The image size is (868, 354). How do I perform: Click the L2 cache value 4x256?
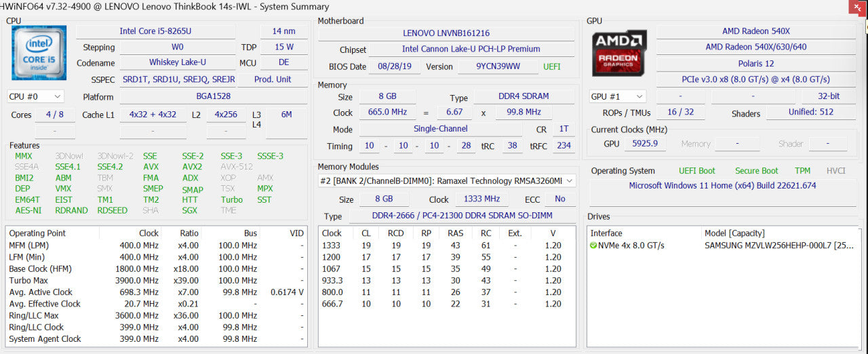(x=226, y=115)
